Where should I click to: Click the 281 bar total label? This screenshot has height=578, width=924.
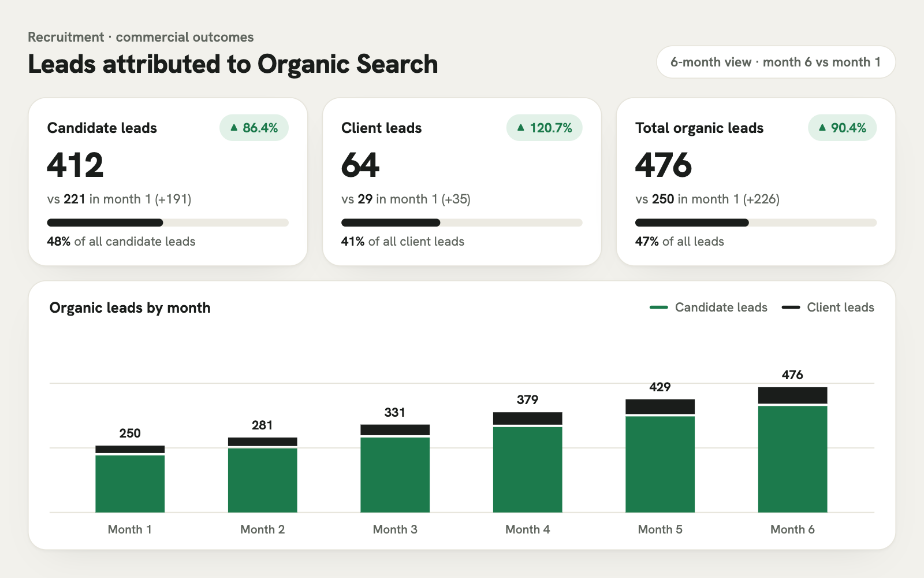(x=263, y=425)
